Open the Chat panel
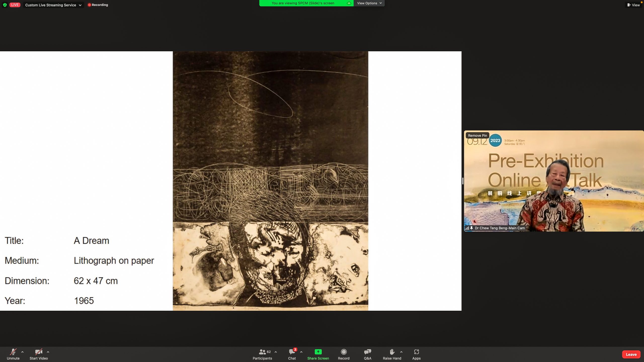The width and height of the screenshot is (644, 362). pos(292,354)
